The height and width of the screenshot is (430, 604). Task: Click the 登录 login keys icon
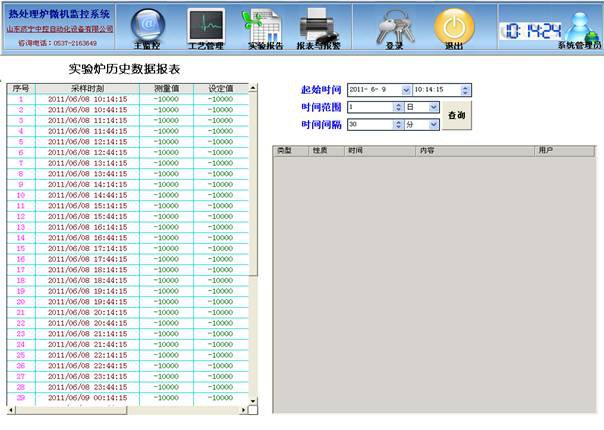[x=395, y=26]
